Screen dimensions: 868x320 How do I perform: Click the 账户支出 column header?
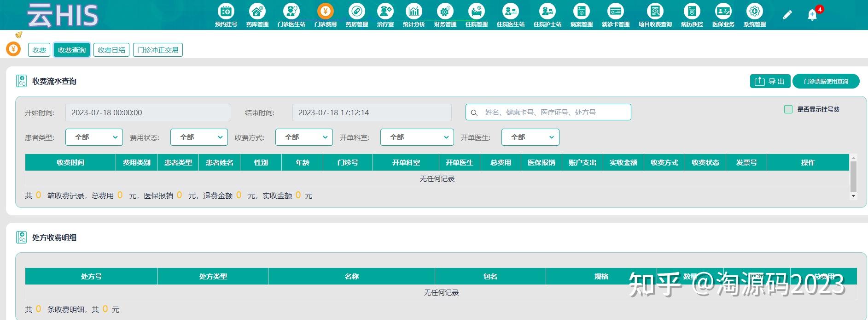583,162
